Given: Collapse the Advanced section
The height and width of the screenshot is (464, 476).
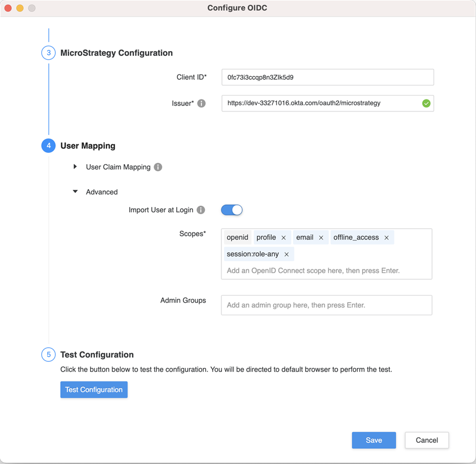Looking at the screenshot, I should click(x=74, y=191).
